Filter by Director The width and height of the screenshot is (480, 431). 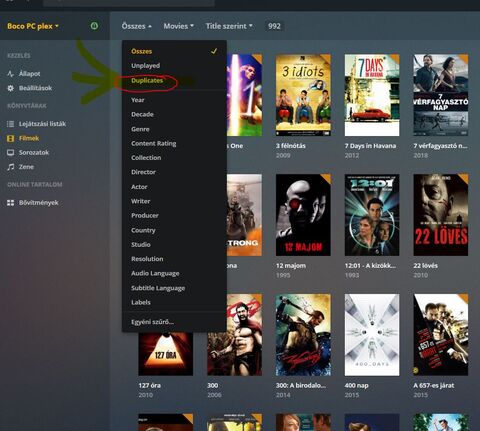coord(174,172)
